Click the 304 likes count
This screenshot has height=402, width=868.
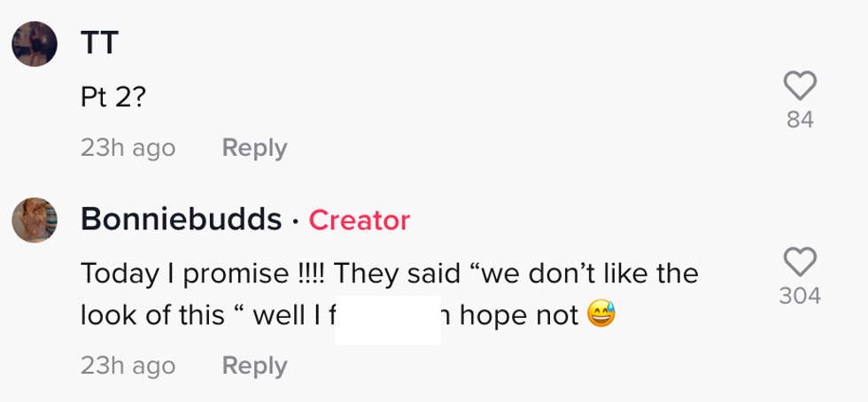point(800,296)
